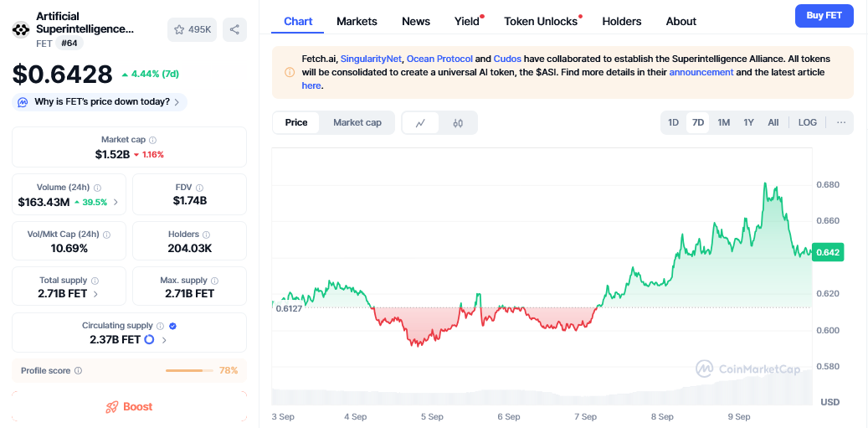Screen dimensions: 868x428
Task: Toggle LOG scale on chart
Action: point(807,122)
